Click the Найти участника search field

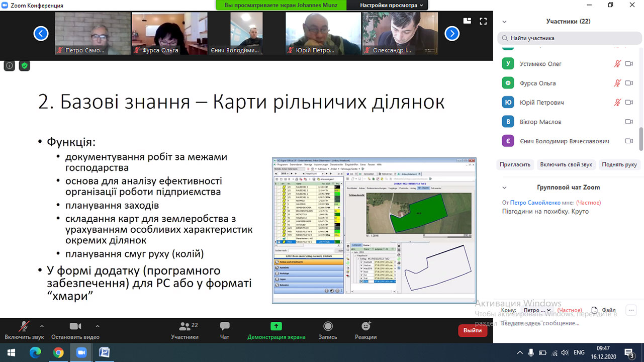(x=568, y=38)
